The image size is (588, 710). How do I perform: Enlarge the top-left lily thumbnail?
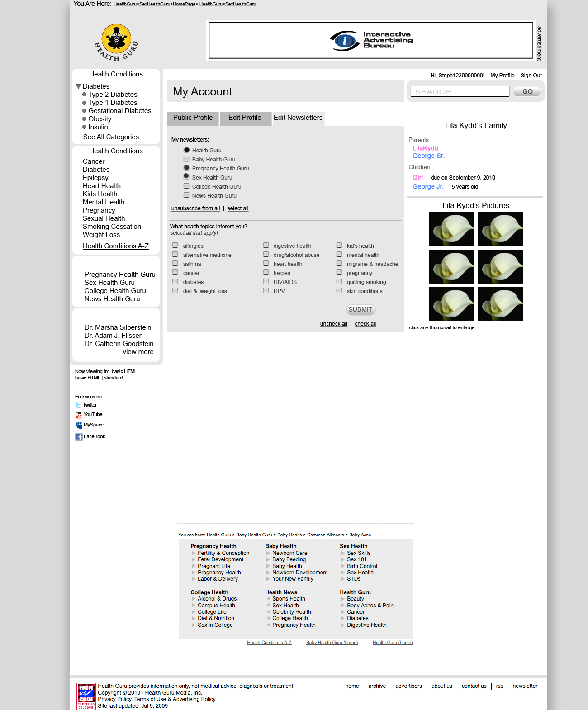(x=451, y=229)
